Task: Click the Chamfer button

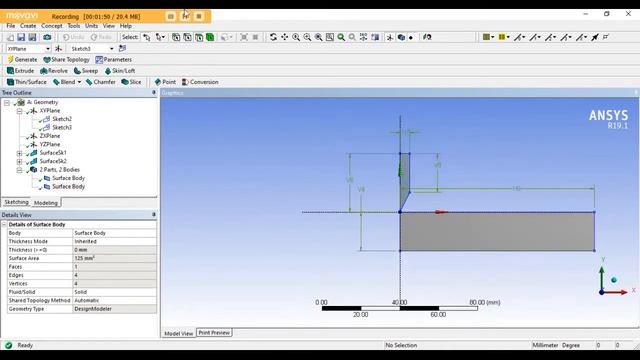Action: pyautogui.click(x=101, y=82)
